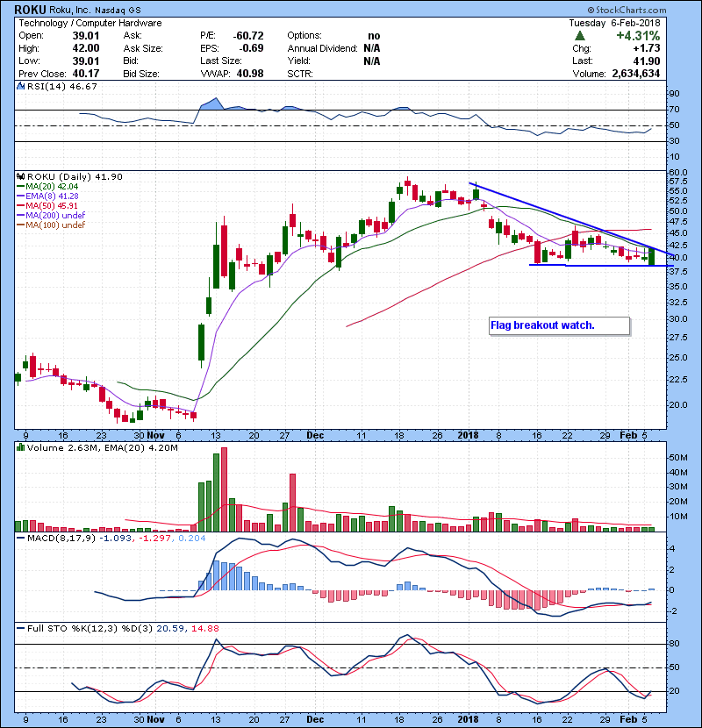Click the Technology / Computer Hardware sector label
Image resolution: width=702 pixels, height=728 pixels.
tap(90, 23)
